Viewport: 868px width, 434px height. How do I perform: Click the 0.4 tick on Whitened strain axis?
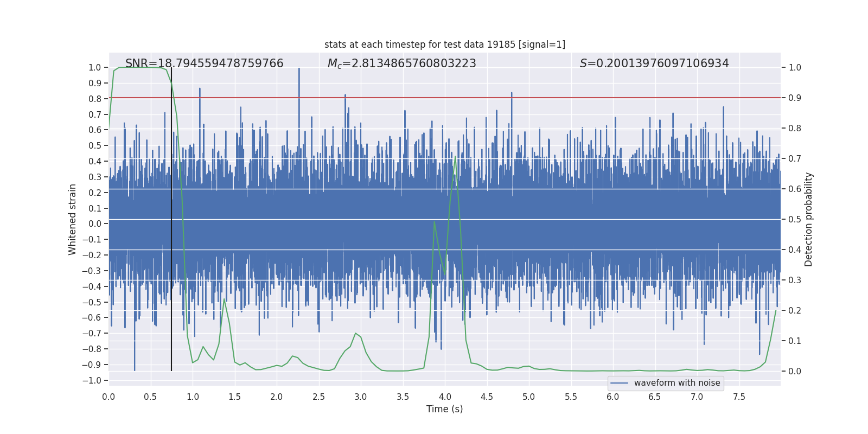pyautogui.click(x=95, y=161)
